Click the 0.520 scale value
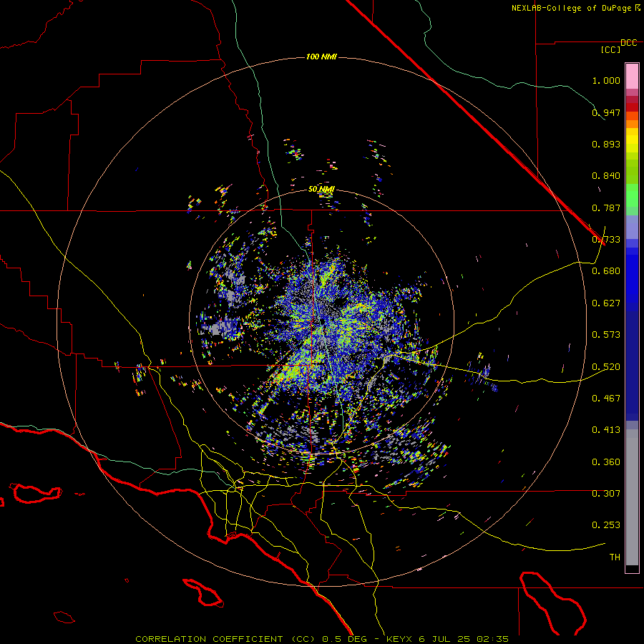The image size is (644, 644). [606, 367]
